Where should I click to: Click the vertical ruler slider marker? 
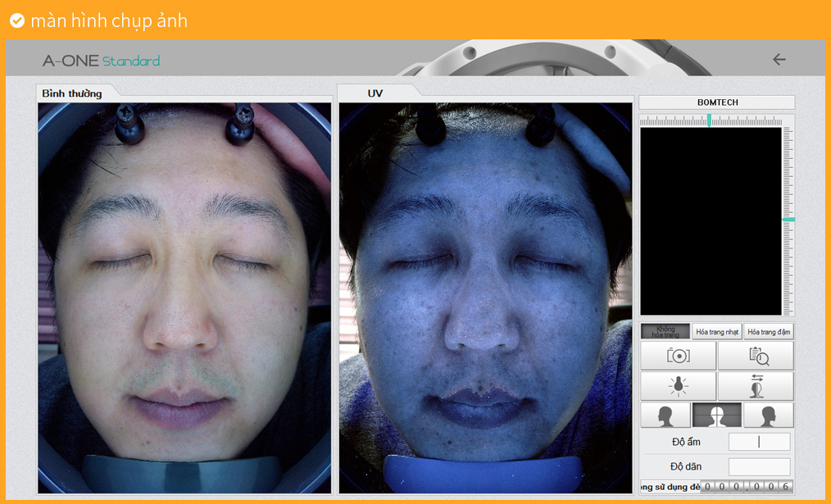coord(788,220)
